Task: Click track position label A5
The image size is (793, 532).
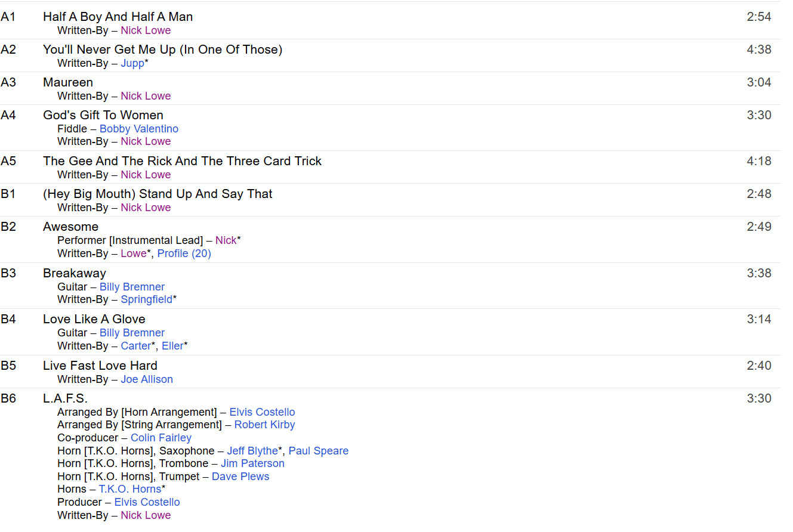Action: pyautogui.click(x=8, y=161)
